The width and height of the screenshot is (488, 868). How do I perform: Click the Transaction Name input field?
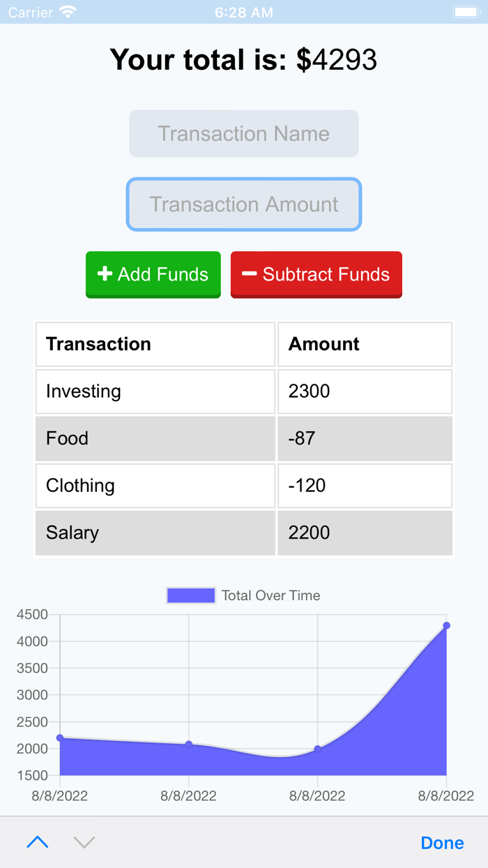click(x=243, y=133)
